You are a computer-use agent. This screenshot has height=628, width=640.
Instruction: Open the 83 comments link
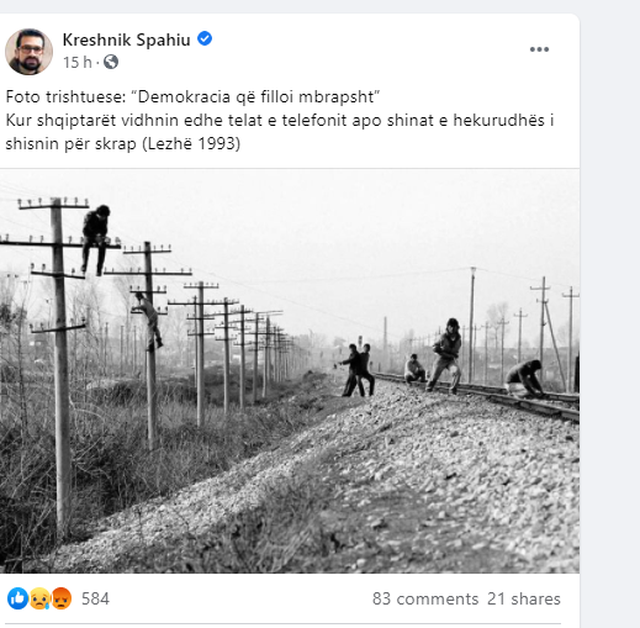[425, 599]
